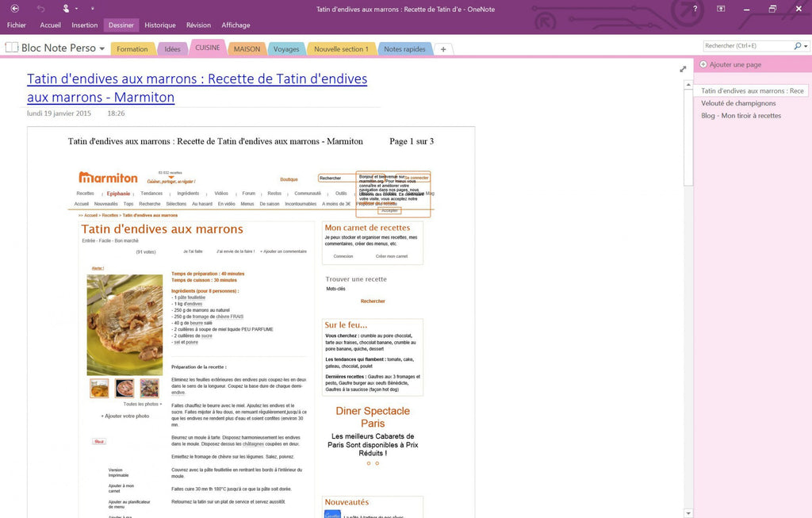
Task: Open the Fichier menu
Action: tap(17, 25)
